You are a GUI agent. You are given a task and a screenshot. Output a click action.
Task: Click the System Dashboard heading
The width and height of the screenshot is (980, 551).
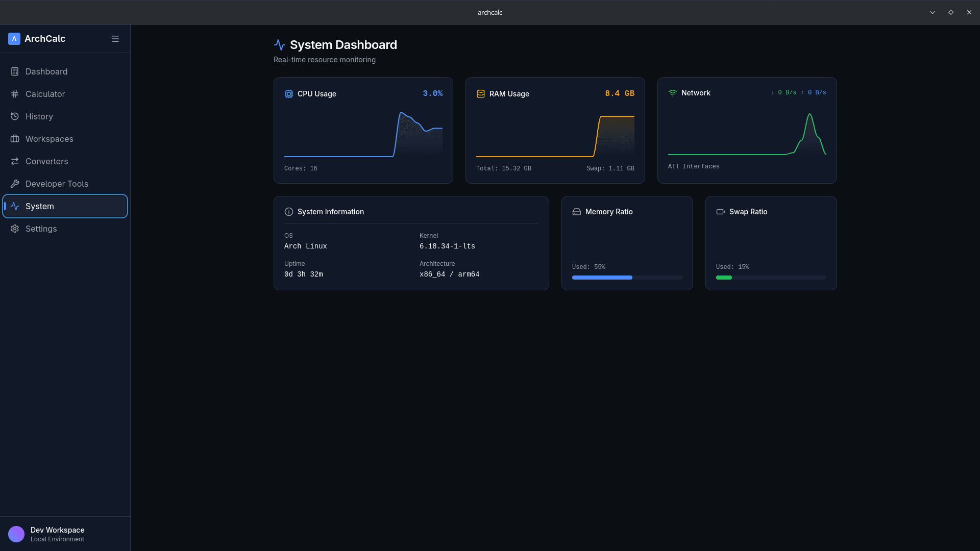(x=344, y=45)
